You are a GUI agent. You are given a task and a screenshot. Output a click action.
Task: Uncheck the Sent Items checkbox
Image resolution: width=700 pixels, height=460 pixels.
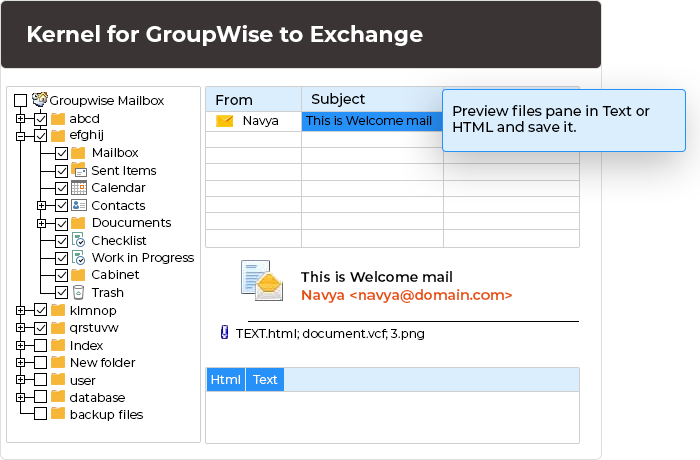point(62,171)
